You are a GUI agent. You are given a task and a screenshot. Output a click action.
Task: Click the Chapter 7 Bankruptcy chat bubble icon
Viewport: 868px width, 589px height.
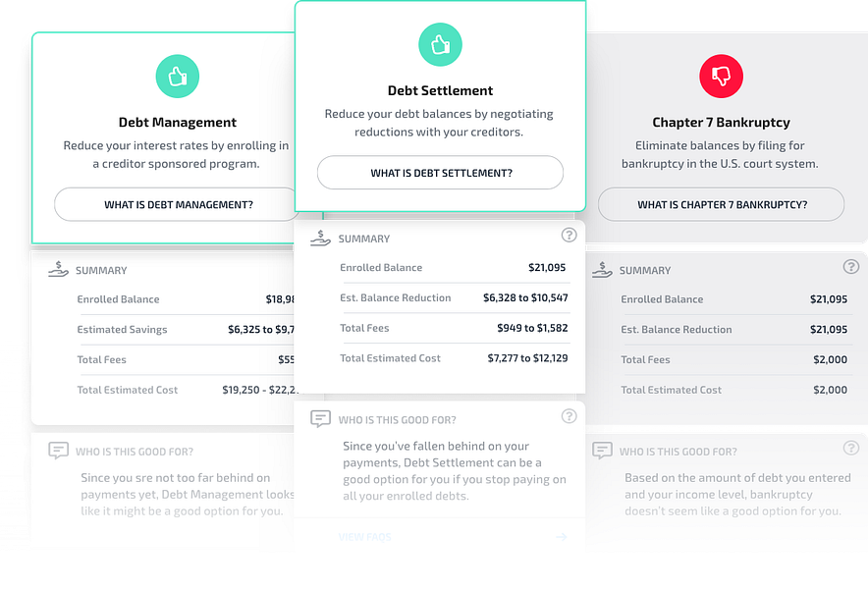[602, 451]
